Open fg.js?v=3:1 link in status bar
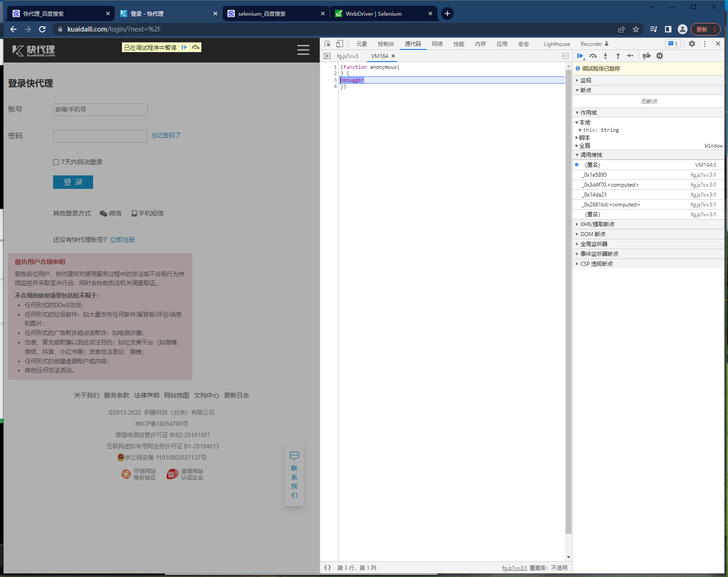The width and height of the screenshot is (728, 577). pyautogui.click(x=514, y=568)
